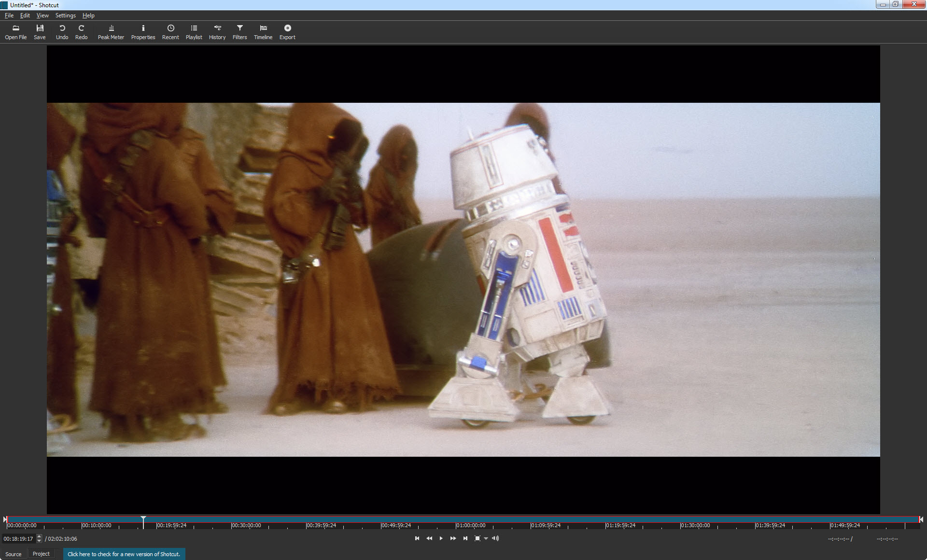Open the Settings menu

(66, 15)
